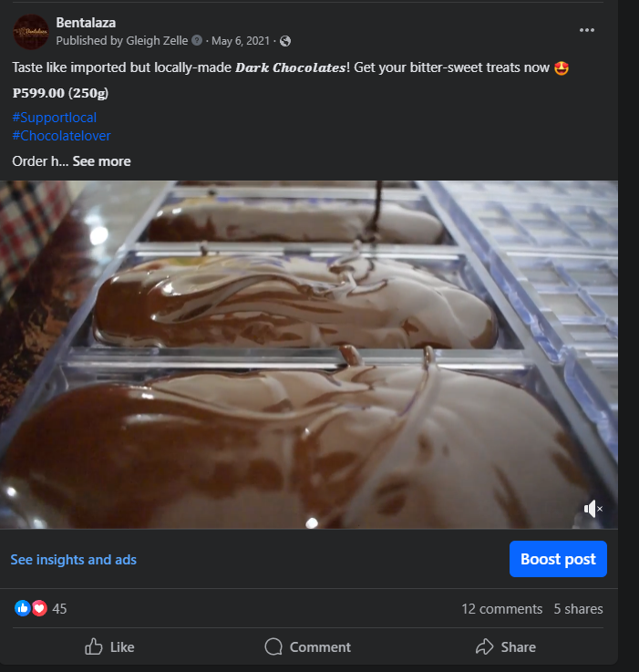View the 45 reactions list
The height and width of the screenshot is (672, 639).
[x=60, y=608]
